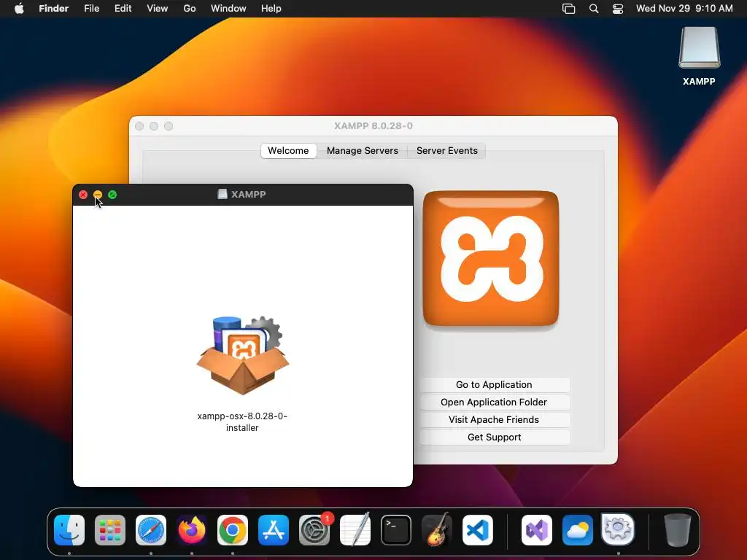
Task: Open the Window menu
Action: (228, 9)
